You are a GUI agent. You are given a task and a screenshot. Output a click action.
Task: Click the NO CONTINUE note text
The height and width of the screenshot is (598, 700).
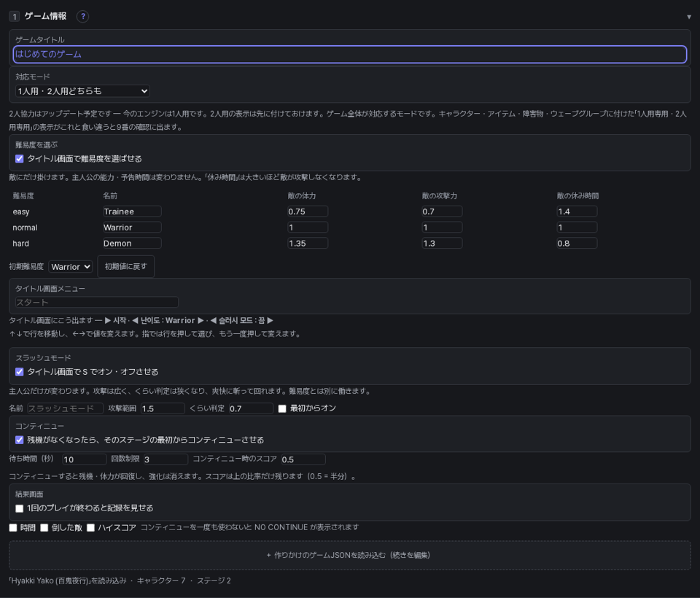(249, 527)
